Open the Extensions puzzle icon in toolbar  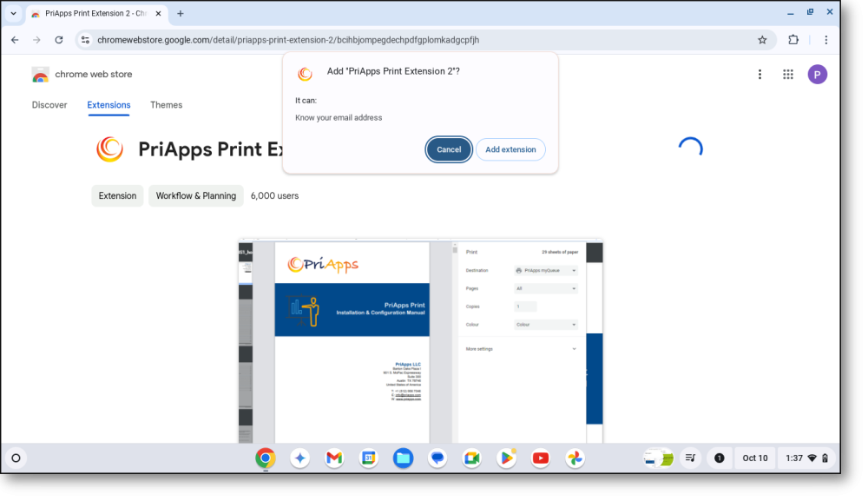[793, 40]
